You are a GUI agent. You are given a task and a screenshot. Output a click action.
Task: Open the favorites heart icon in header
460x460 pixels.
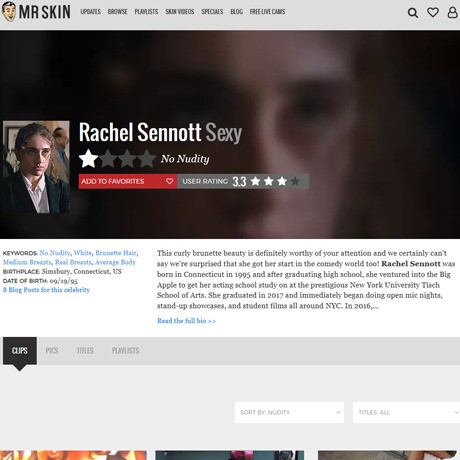click(433, 12)
